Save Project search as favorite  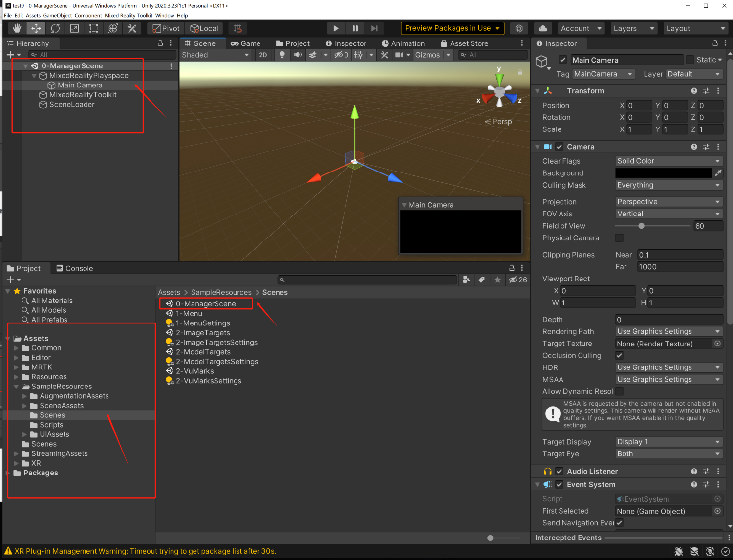pyautogui.click(x=497, y=280)
